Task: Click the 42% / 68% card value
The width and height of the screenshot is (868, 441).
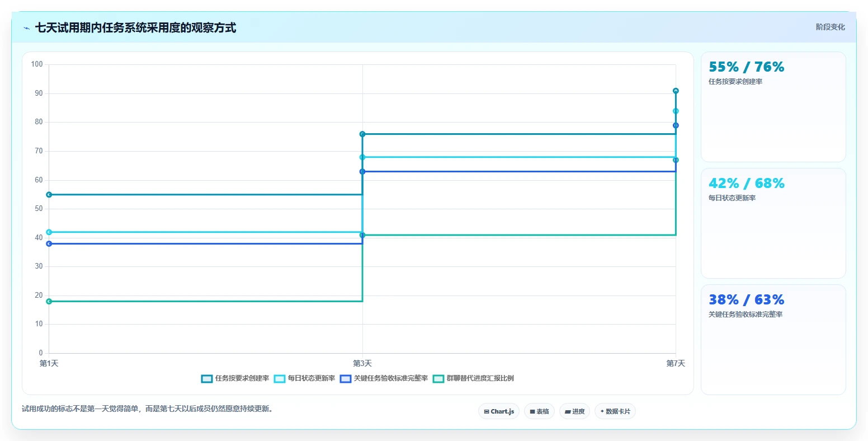Action: tap(746, 184)
